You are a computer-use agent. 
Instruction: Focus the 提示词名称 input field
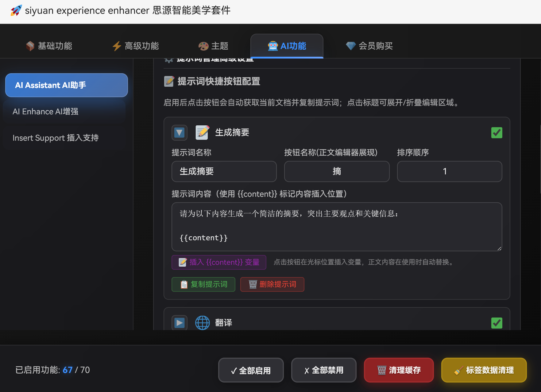click(224, 171)
